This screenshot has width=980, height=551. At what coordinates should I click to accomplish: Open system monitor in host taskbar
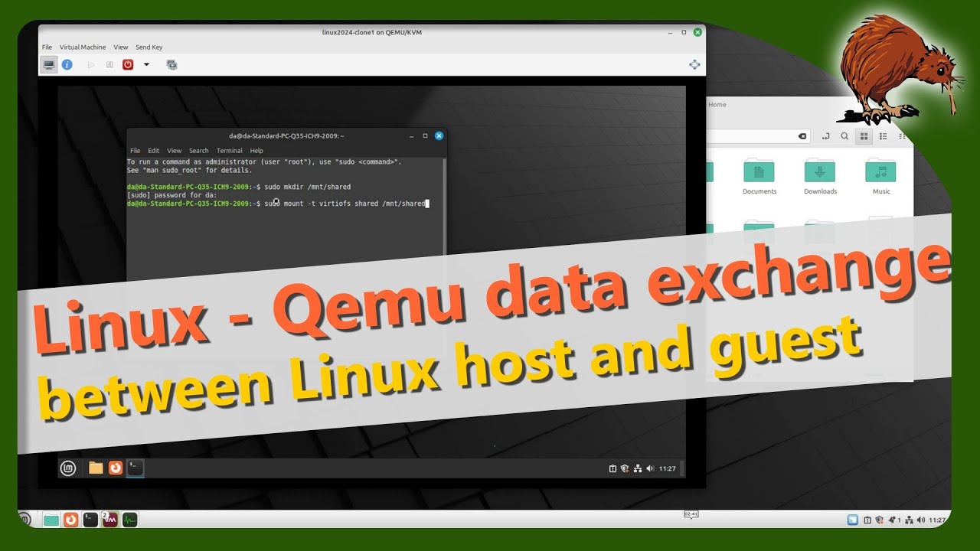(x=129, y=520)
